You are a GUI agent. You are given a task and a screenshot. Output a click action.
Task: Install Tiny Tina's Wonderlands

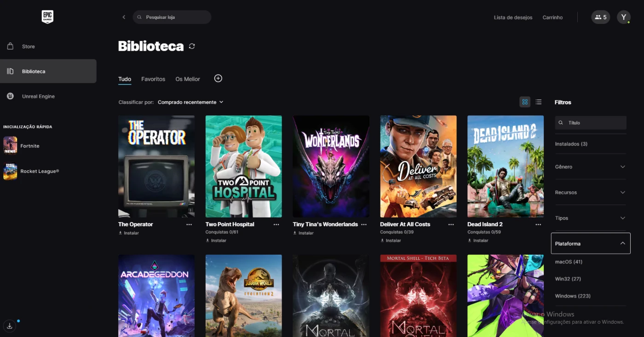pyautogui.click(x=304, y=233)
